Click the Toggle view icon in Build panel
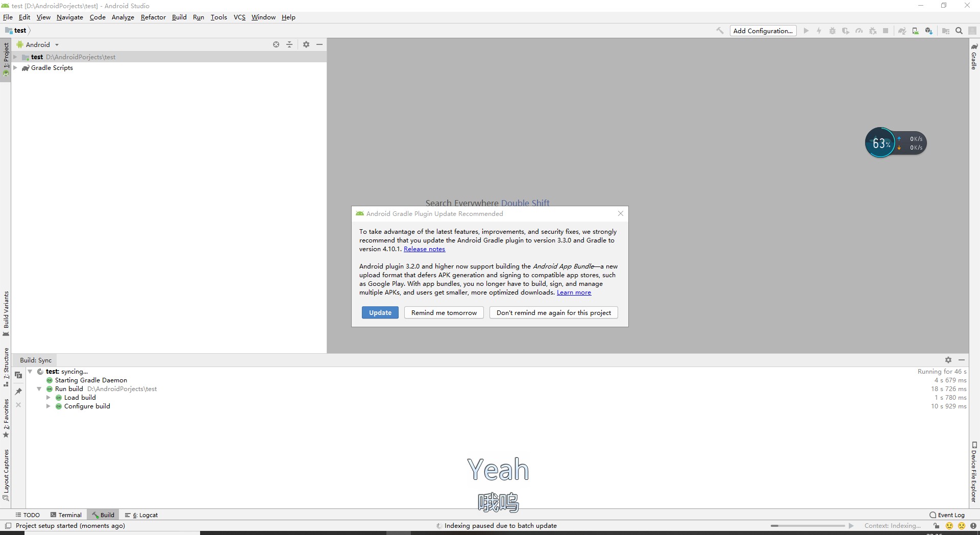 point(18,375)
